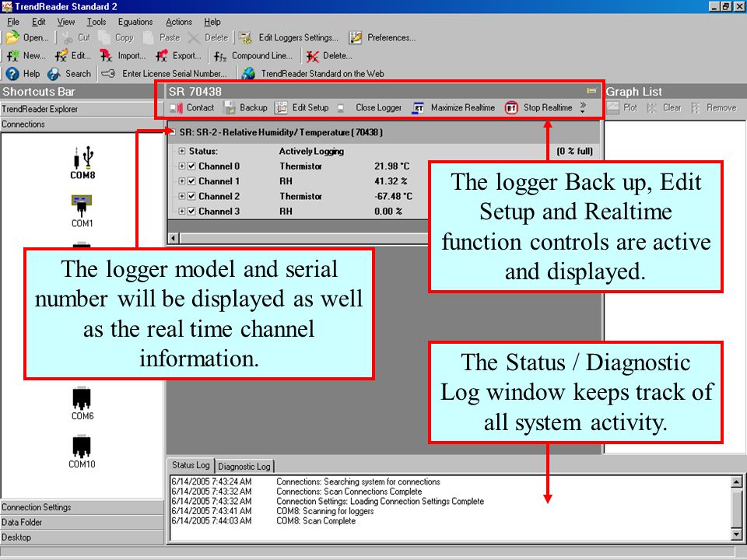The image size is (747, 560).
Task: Click the Open folder icon
Action: point(12,37)
